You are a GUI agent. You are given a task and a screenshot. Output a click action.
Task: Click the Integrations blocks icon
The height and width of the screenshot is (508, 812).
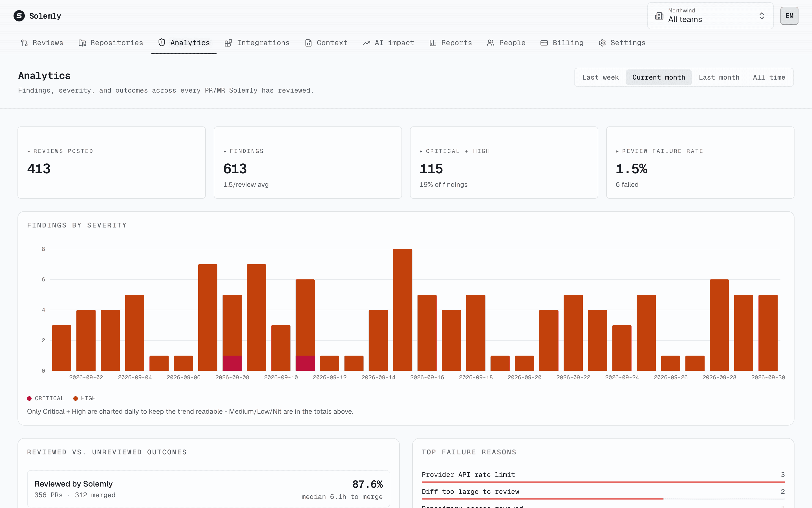[228, 43]
